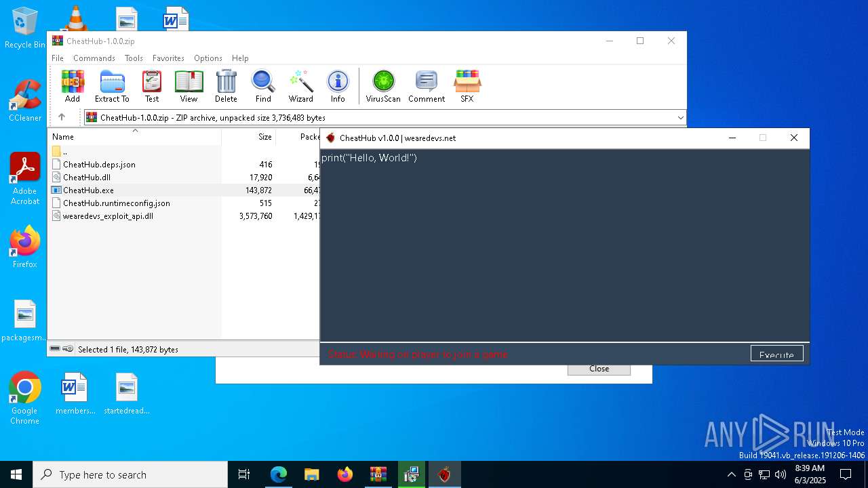The width and height of the screenshot is (868, 488).
Task: Open the Commands menu
Action: (94, 58)
